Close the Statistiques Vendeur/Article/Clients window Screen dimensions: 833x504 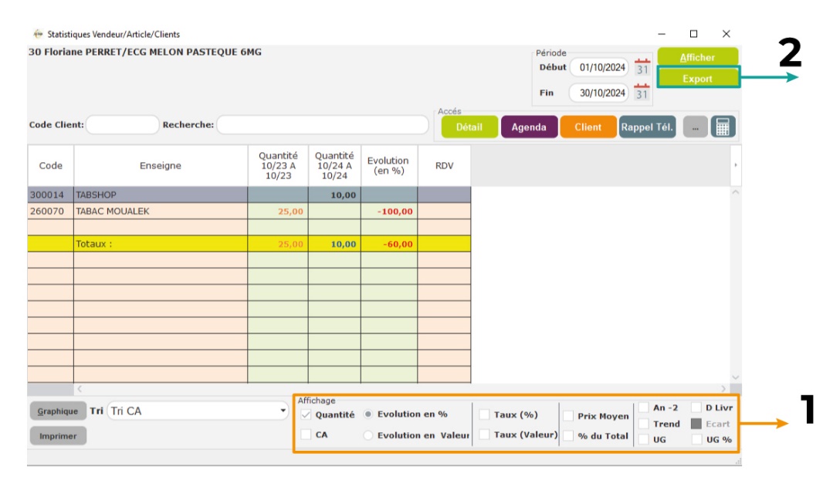point(726,34)
